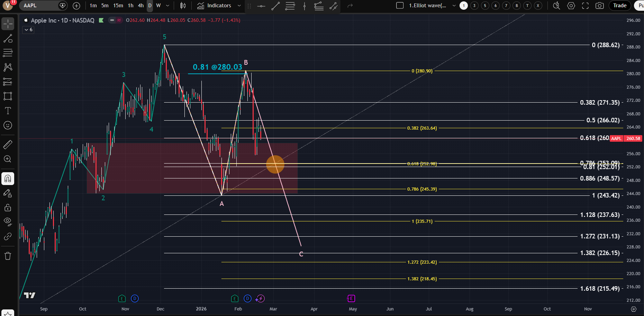Image resolution: width=644 pixels, height=316 pixels.
Task: Open chart settings hexagon icon
Action: (x=571, y=6)
